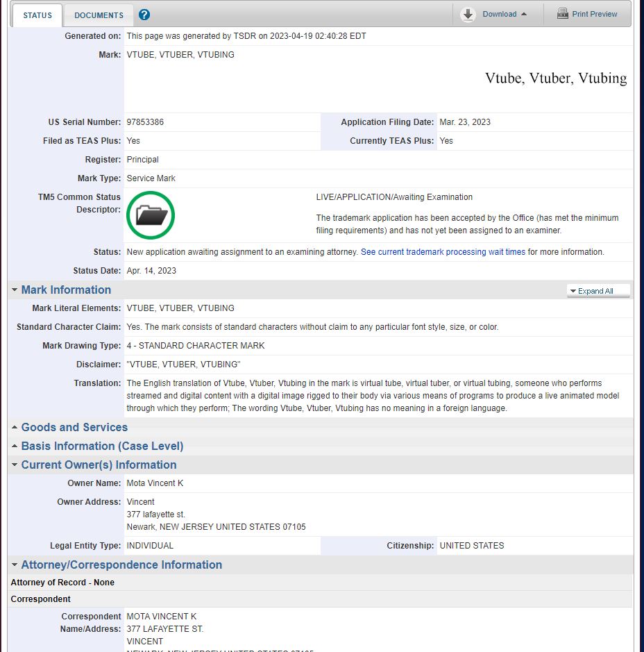Click the MOTA VINCENT K correspondent name

162,616
